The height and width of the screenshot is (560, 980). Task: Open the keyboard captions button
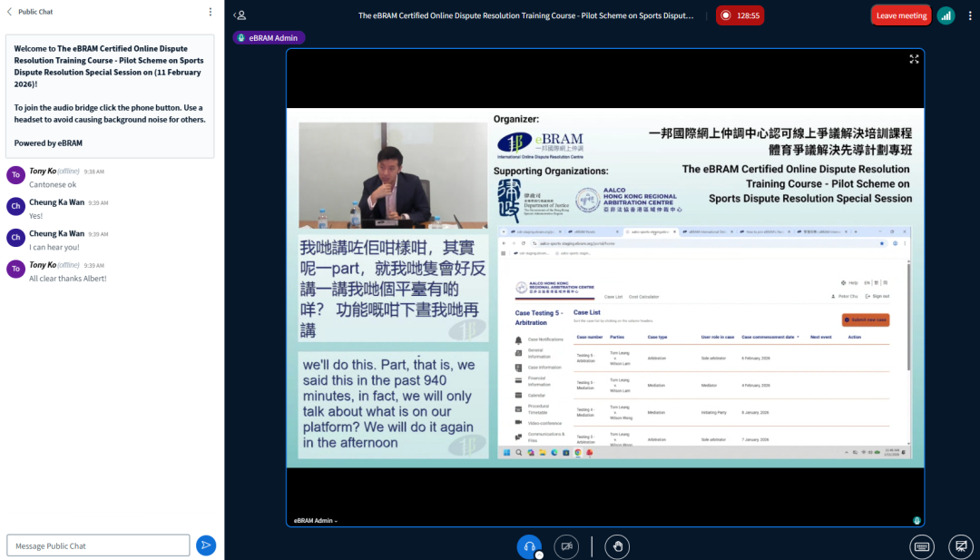pos(922,546)
